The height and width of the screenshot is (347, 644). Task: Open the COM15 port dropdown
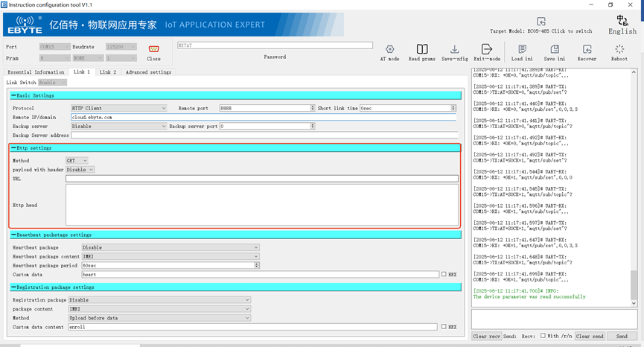[x=54, y=47]
